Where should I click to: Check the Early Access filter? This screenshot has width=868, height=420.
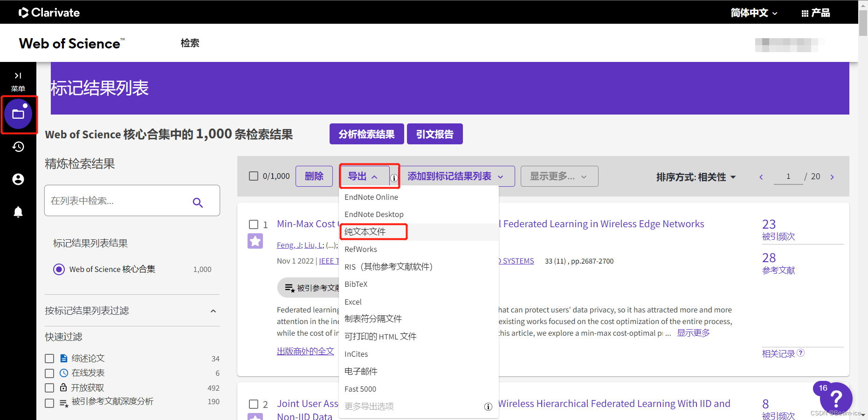[49, 373]
